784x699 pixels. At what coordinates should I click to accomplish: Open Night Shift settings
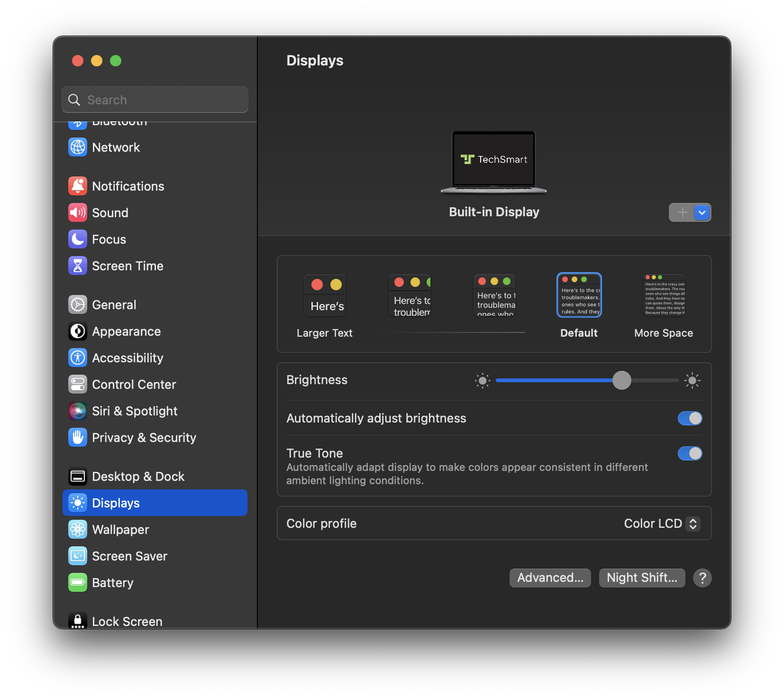(642, 578)
